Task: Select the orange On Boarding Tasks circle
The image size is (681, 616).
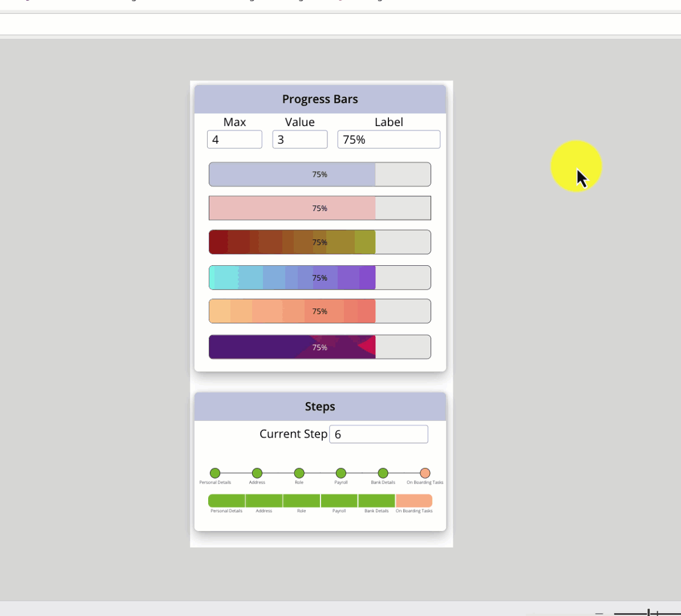Action: coord(425,473)
